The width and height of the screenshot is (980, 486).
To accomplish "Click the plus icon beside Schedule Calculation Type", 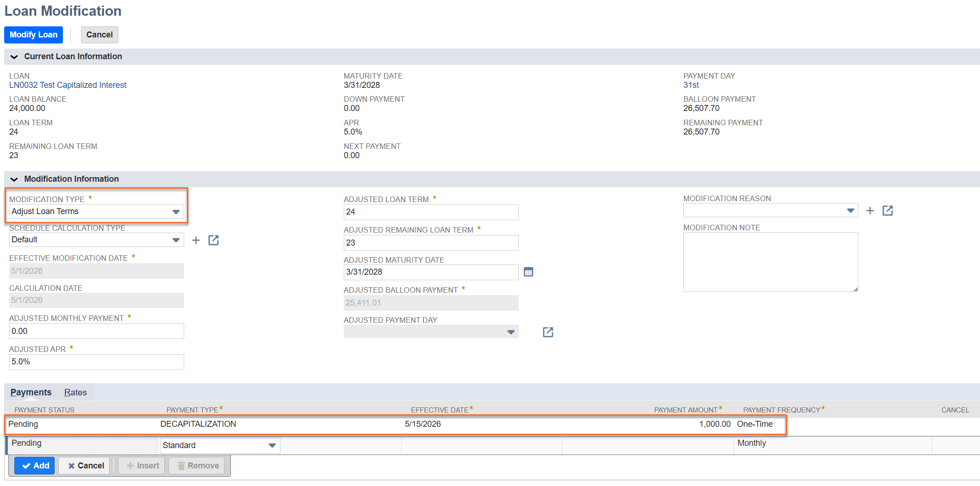I will click(x=196, y=240).
